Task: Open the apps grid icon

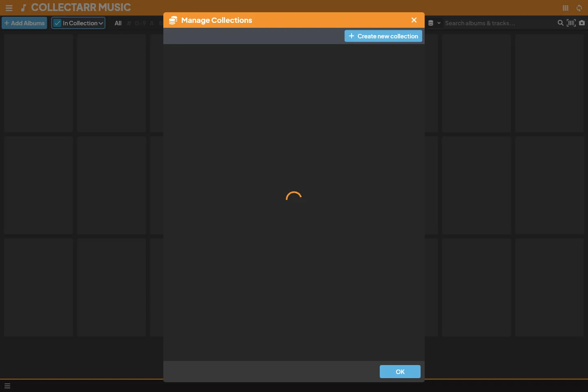Action: (566, 8)
